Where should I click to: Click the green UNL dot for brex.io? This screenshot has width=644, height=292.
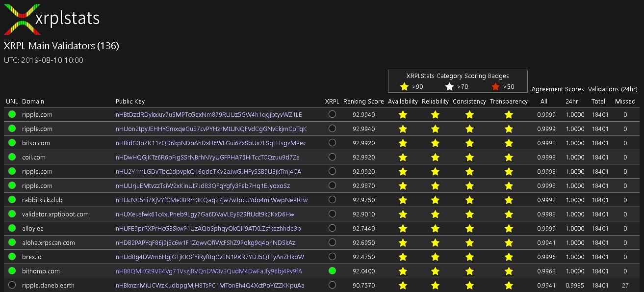(12, 257)
